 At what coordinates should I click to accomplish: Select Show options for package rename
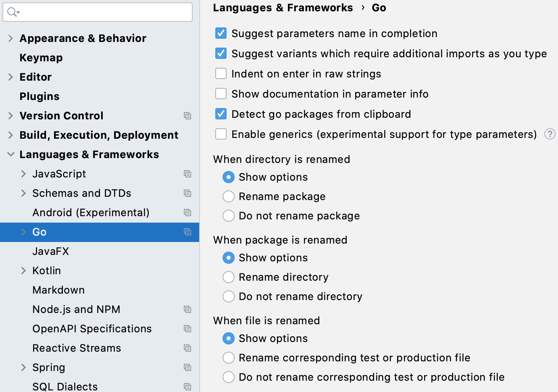pos(229,258)
